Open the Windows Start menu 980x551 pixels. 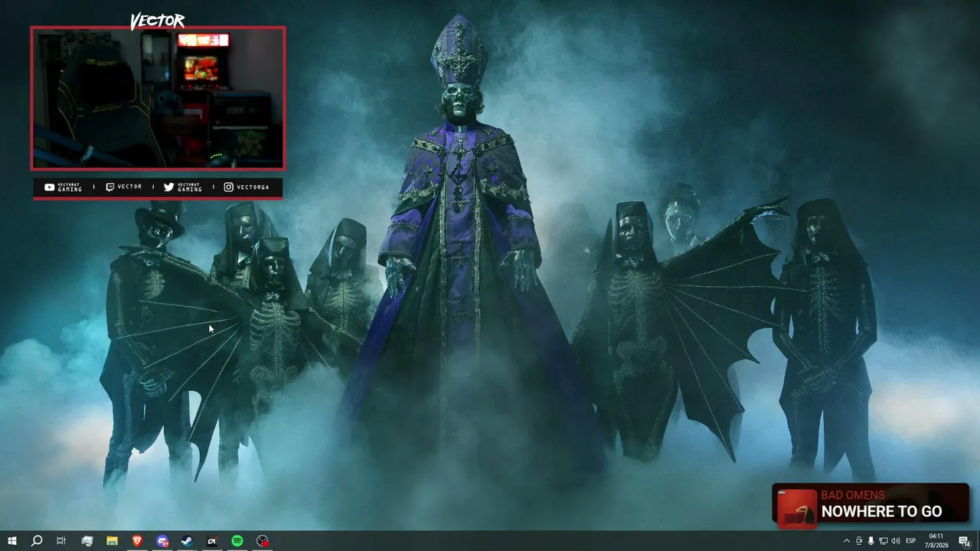pyautogui.click(x=12, y=541)
